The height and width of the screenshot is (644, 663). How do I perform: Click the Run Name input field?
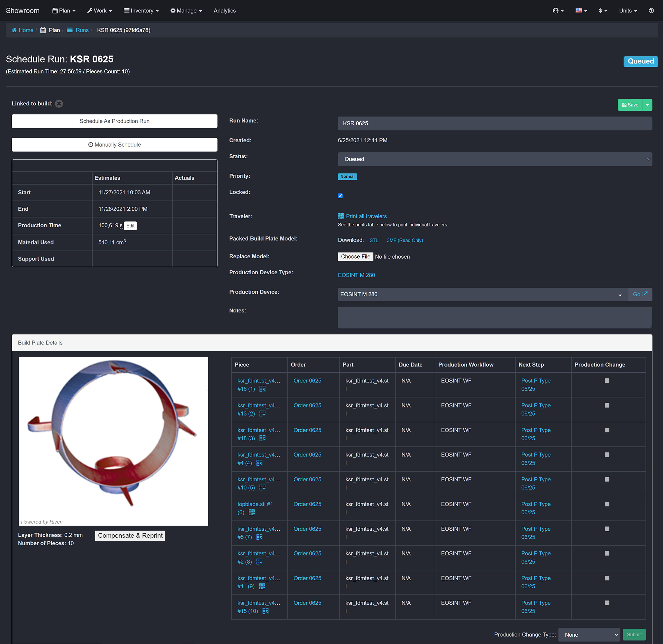(x=494, y=123)
